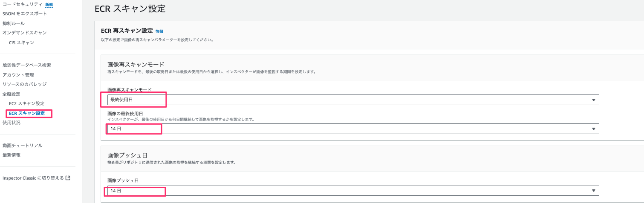Screen dimensions: 644x203
Task: Open 脆弱性データベース検索
Action: pyautogui.click(x=27, y=65)
